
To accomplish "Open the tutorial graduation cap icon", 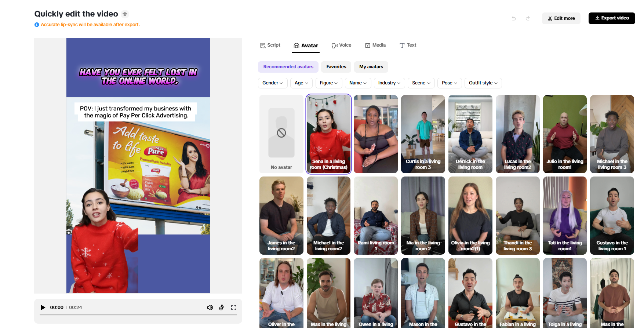I will point(125,14).
